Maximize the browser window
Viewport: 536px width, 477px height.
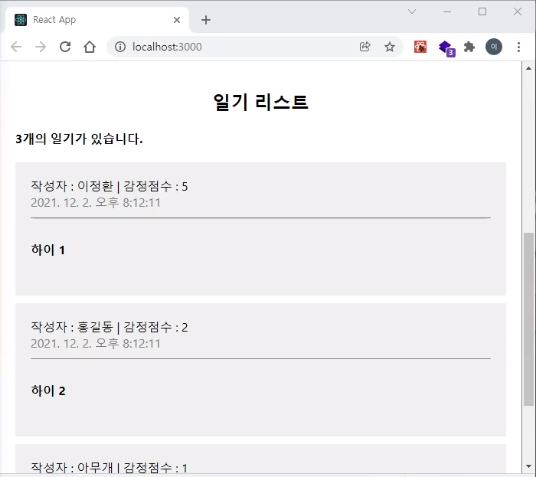(482, 12)
